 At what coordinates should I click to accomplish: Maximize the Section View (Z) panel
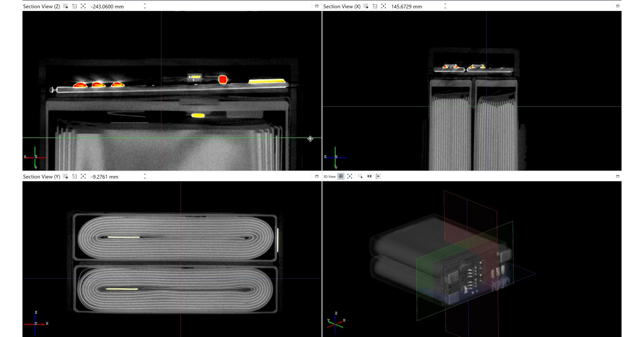(x=317, y=6)
